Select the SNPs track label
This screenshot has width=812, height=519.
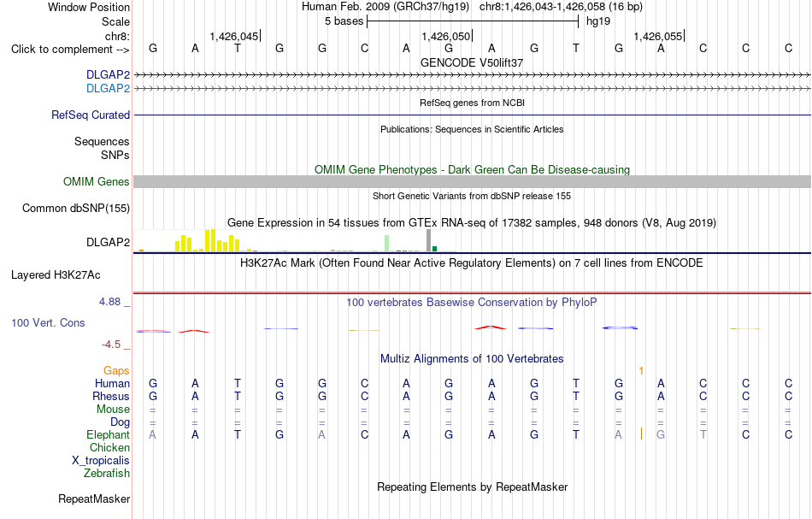(x=115, y=155)
